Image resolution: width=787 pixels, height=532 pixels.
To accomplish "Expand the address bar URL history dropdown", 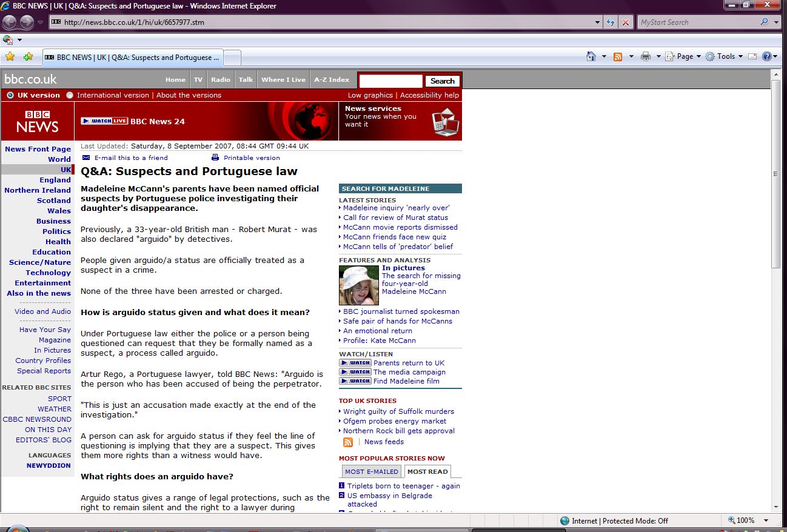I will coord(598,22).
